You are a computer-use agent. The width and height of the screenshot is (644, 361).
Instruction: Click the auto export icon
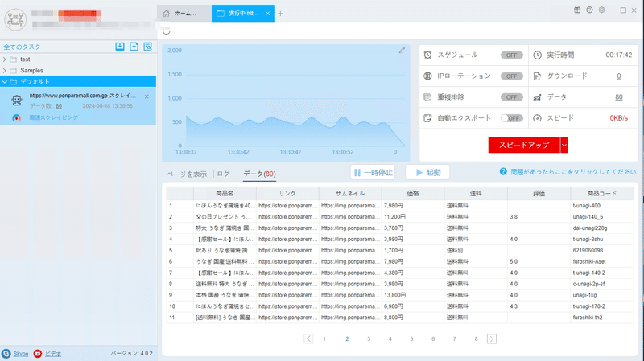point(427,118)
